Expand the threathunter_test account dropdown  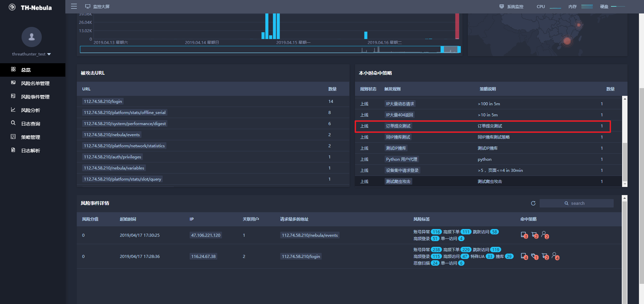(31, 54)
